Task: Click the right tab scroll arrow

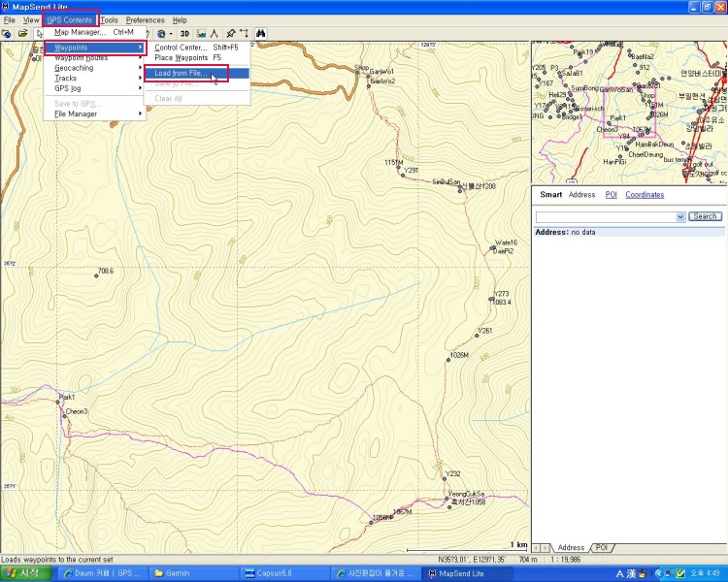Action: point(546,548)
